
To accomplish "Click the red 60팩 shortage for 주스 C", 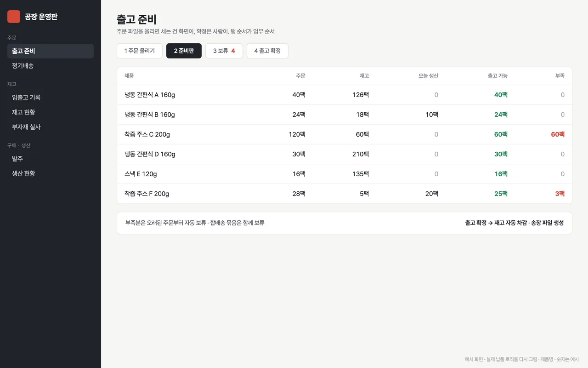I will 558,134.
